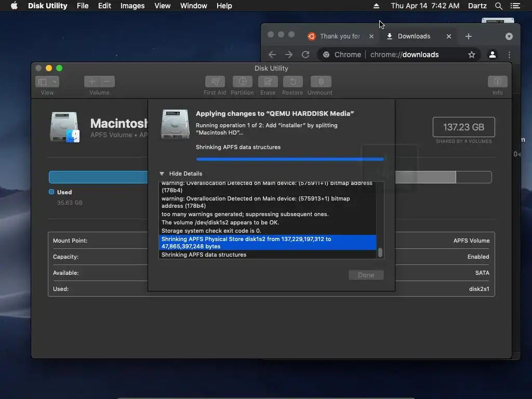Image resolution: width=532 pixels, height=399 pixels.
Task: Click the remove Volume minus button
Action: (107, 82)
